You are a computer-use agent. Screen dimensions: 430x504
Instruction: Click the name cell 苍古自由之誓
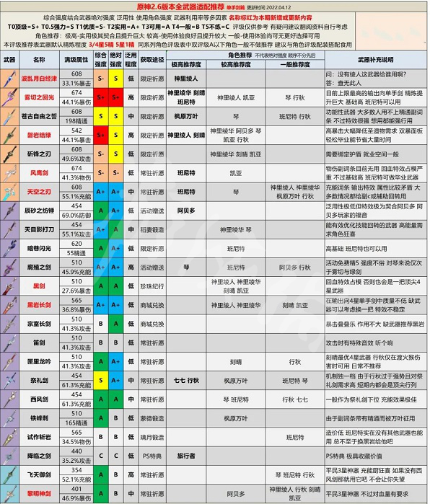tap(39, 116)
